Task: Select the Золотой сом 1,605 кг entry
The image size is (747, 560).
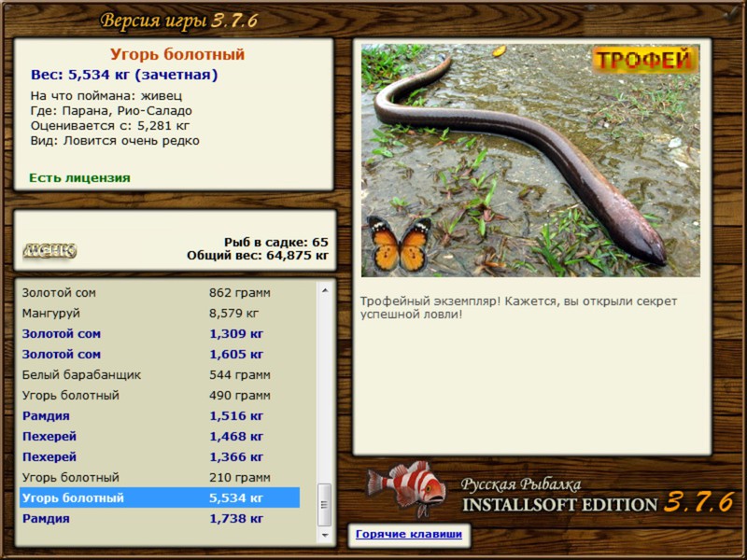Action: pyautogui.click(x=160, y=355)
